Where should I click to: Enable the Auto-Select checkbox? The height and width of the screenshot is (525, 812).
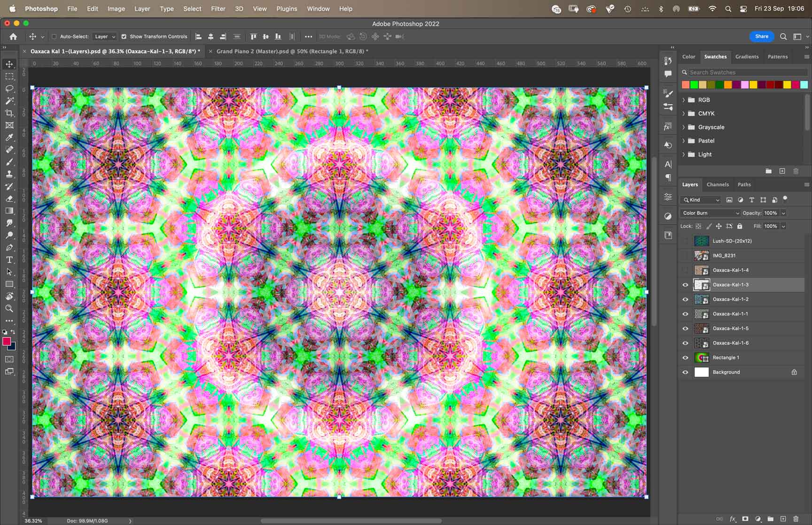pos(54,36)
